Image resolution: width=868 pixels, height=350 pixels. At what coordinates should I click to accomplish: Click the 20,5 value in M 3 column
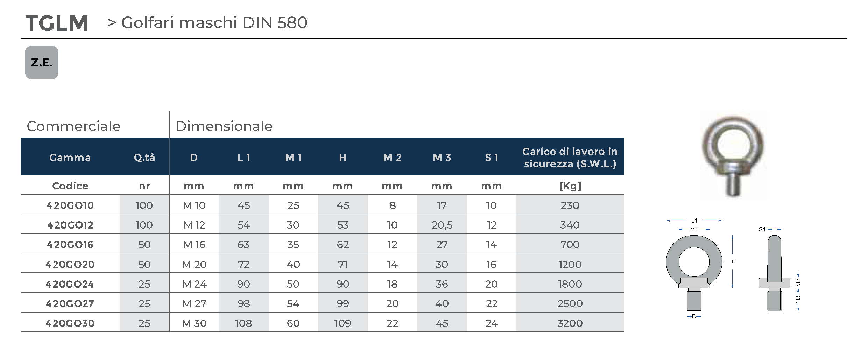pyautogui.click(x=442, y=225)
